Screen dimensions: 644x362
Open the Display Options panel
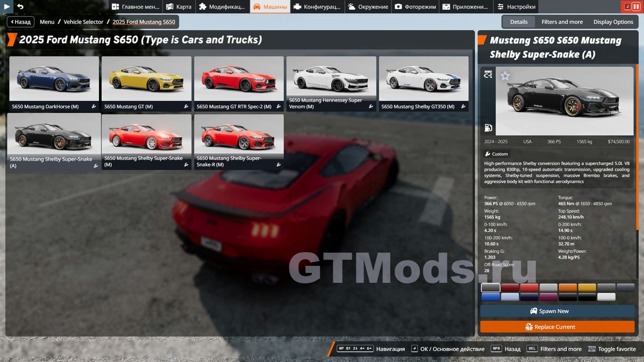(x=613, y=22)
